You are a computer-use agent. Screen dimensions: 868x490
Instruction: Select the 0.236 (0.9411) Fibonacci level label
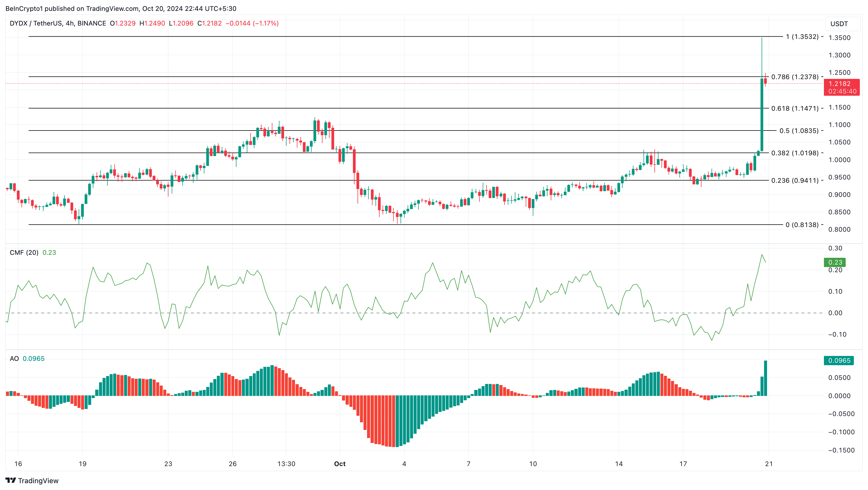(x=795, y=181)
